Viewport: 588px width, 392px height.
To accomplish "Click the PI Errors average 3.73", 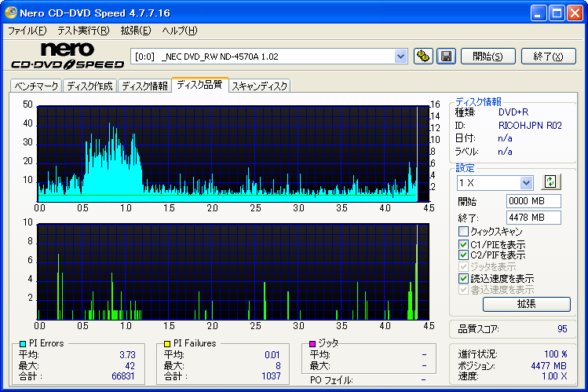I will (127, 355).
